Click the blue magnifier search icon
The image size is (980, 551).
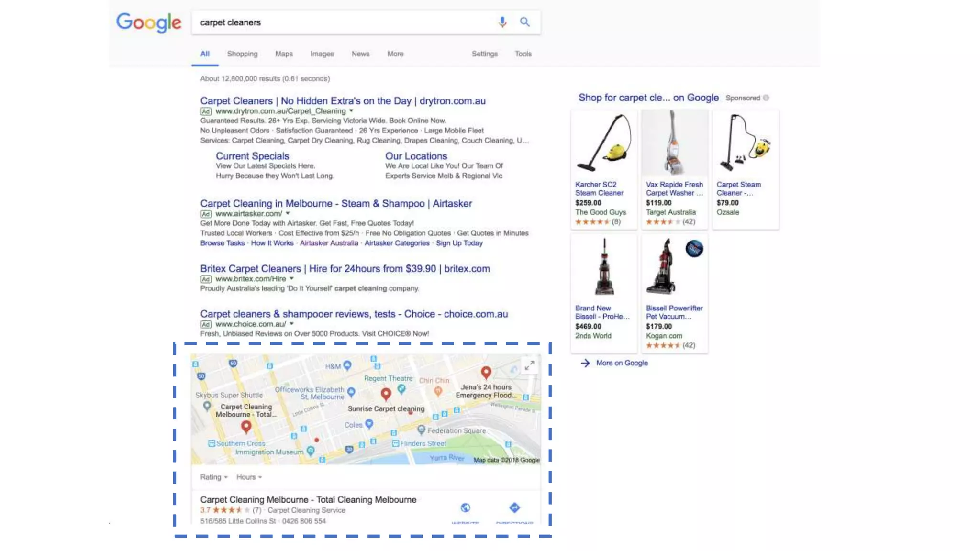point(525,22)
